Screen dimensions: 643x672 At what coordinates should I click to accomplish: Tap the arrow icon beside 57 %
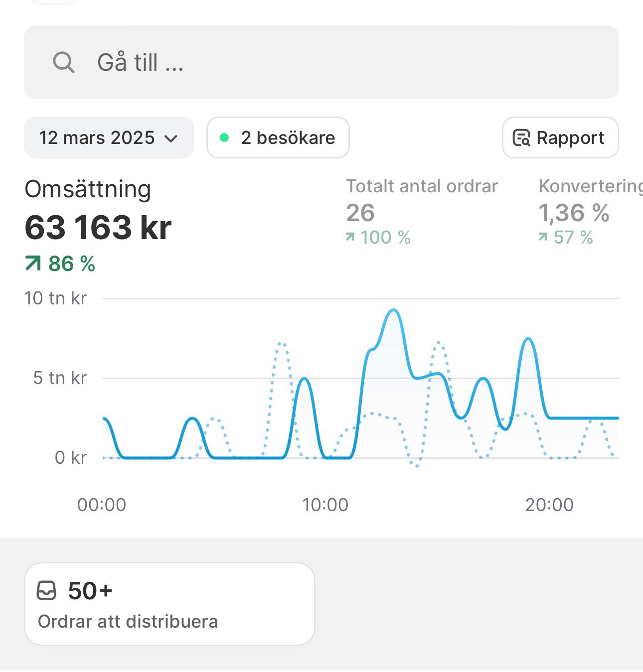543,238
